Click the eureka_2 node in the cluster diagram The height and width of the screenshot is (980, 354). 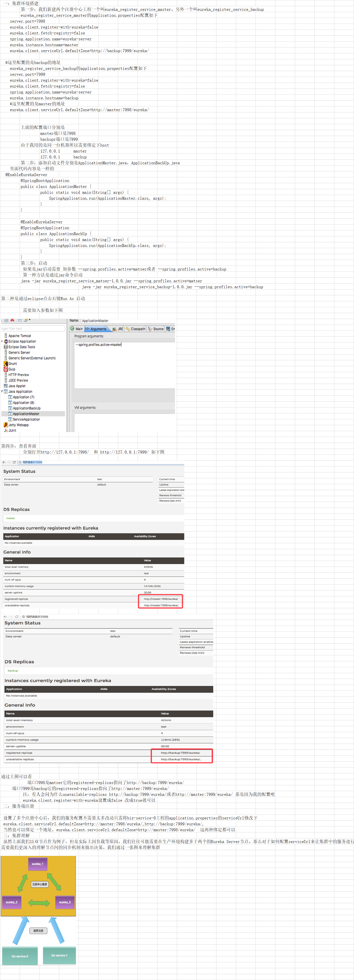[11, 902]
